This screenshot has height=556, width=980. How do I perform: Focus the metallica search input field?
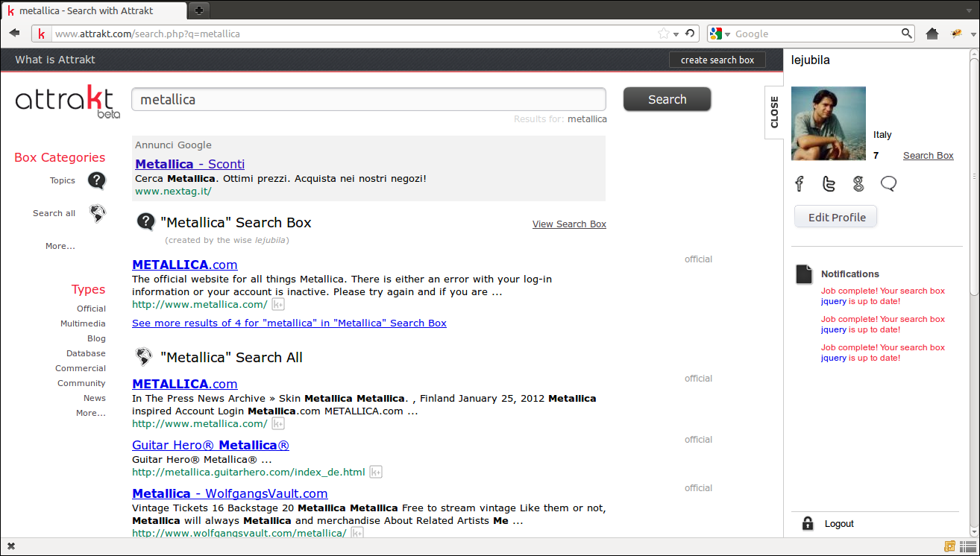click(x=368, y=99)
